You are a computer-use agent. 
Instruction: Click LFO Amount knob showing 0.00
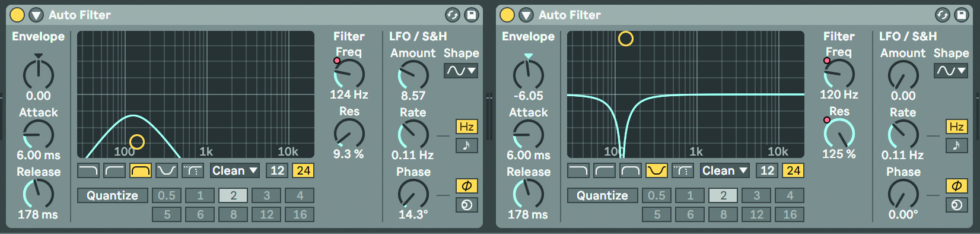click(903, 75)
